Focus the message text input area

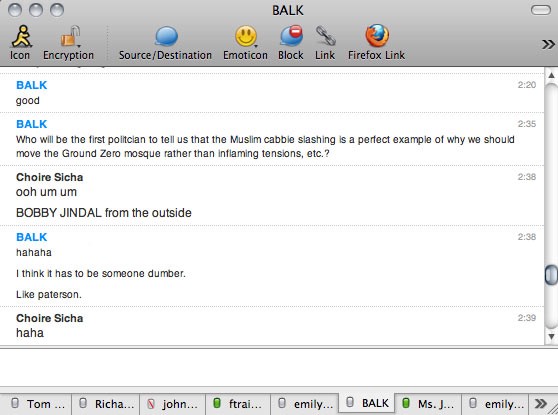[x=279, y=367]
